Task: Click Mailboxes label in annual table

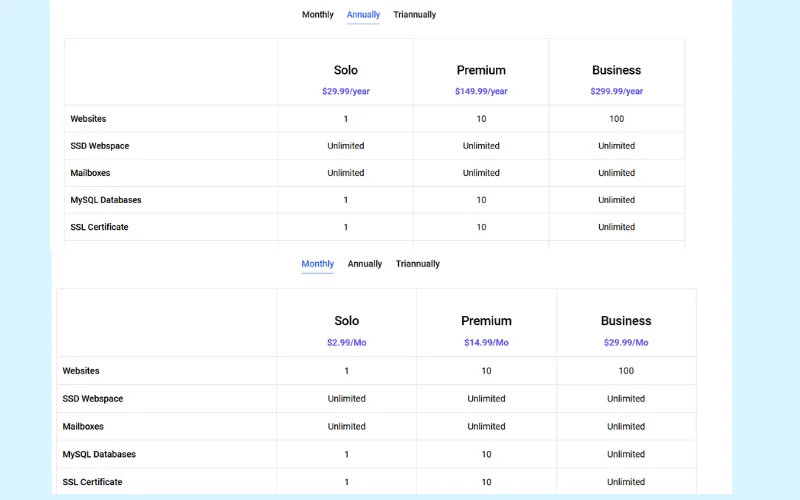Action: click(x=90, y=173)
